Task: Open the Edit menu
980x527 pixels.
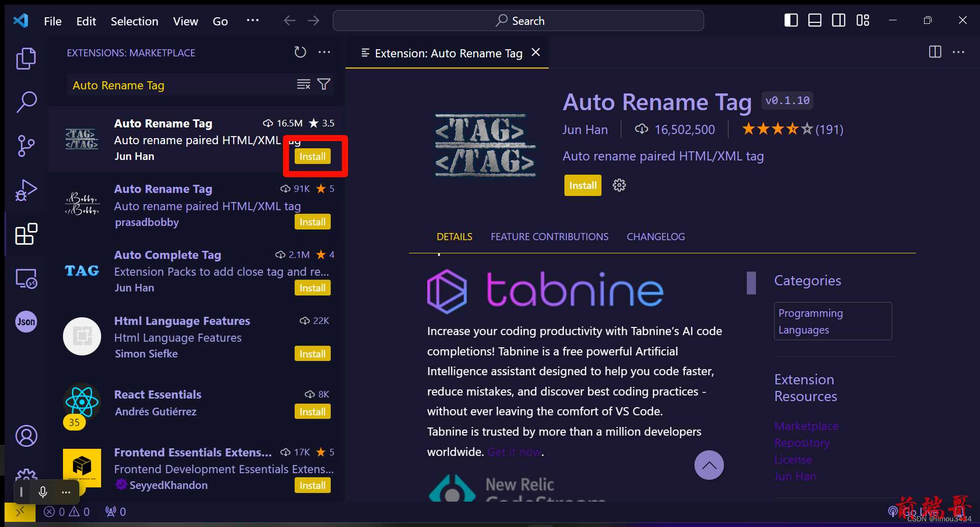Action: (86, 21)
